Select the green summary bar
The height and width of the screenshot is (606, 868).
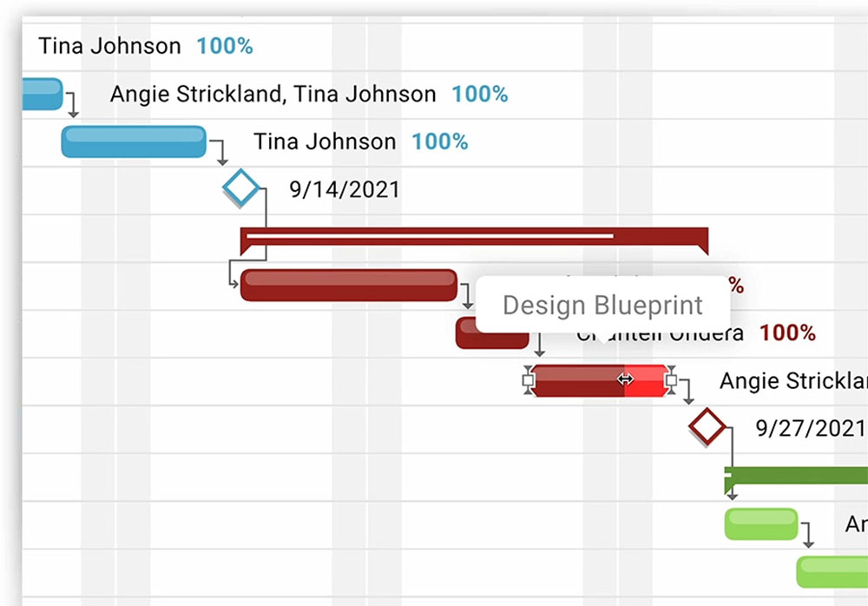point(796,478)
